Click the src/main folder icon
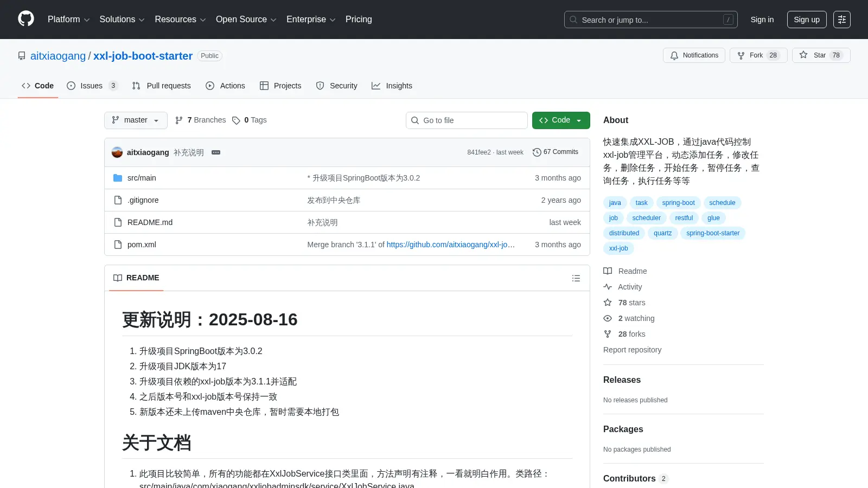868x488 pixels. click(118, 178)
